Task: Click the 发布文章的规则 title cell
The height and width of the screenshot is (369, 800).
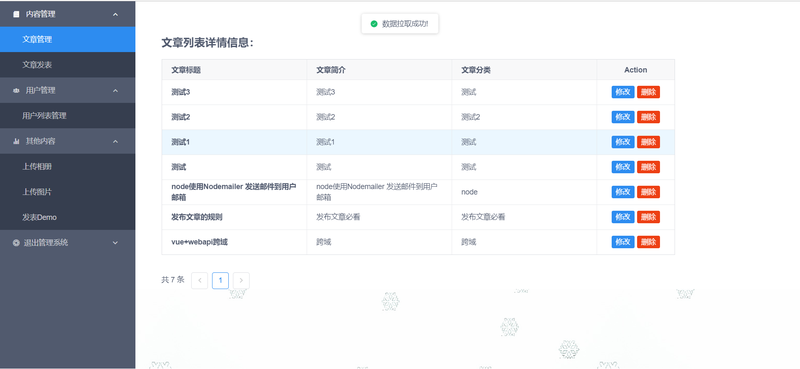Action: tap(234, 217)
